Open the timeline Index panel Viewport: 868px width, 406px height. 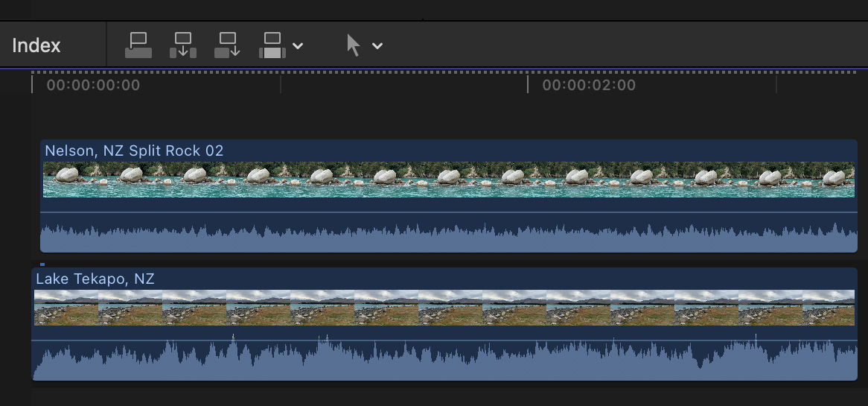(36, 45)
